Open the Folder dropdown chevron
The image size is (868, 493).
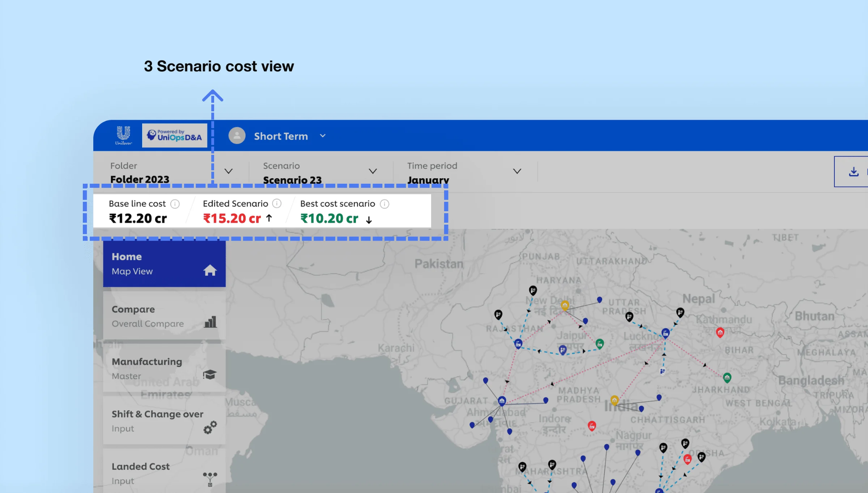[229, 171]
